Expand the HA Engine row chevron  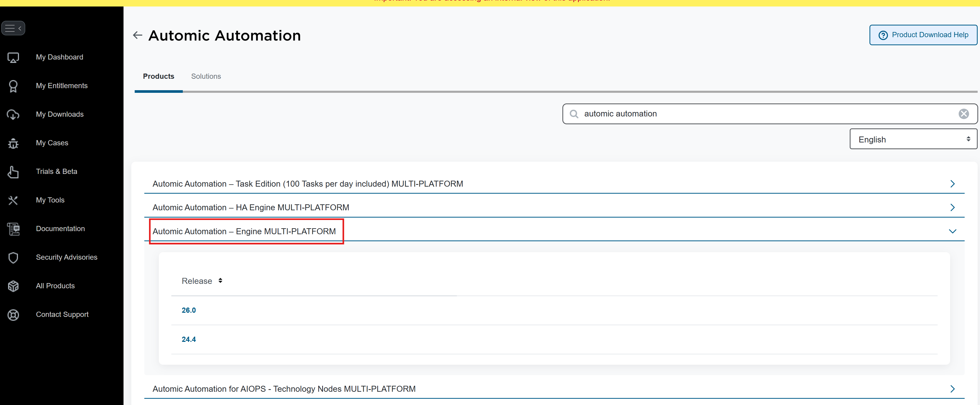(x=952, y=208)
